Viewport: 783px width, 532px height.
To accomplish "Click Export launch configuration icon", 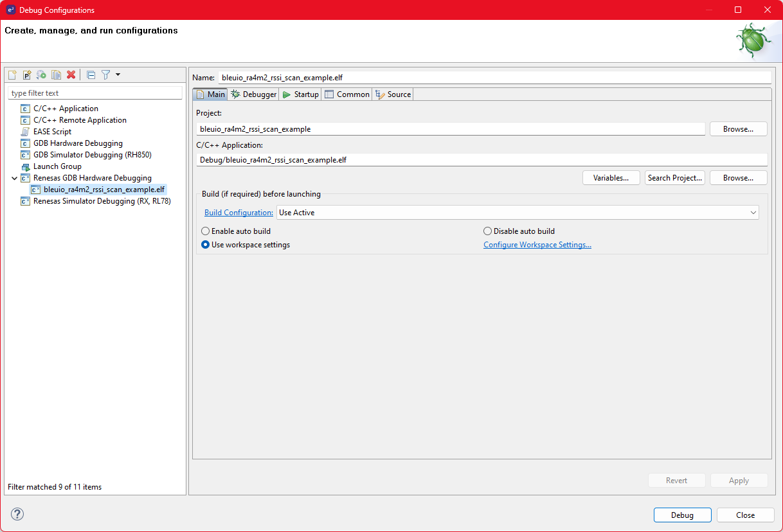I will [x=41, y=75].
